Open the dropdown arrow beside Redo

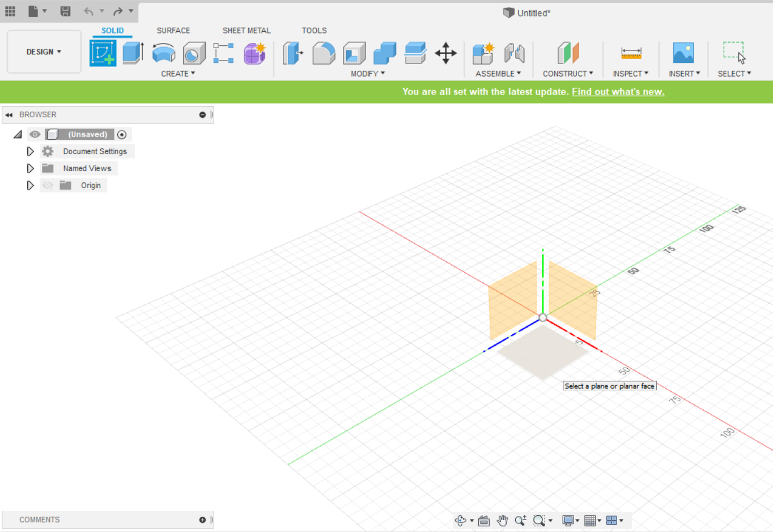131,11
